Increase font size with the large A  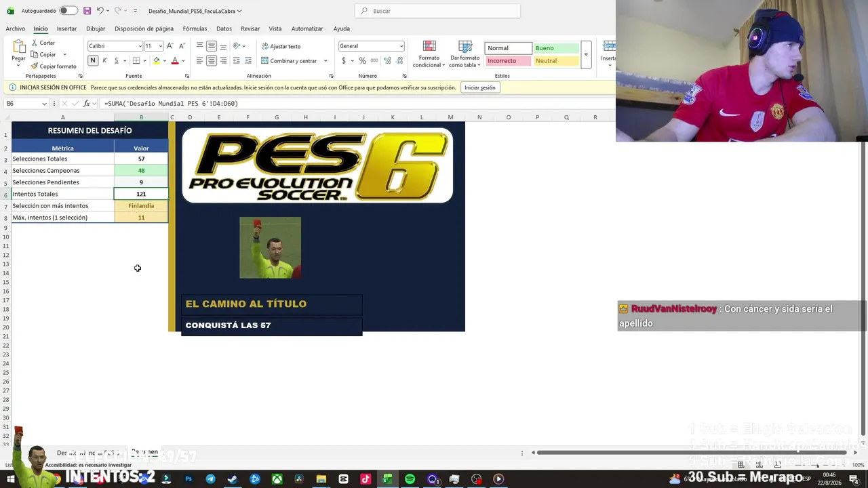point(170,46)
